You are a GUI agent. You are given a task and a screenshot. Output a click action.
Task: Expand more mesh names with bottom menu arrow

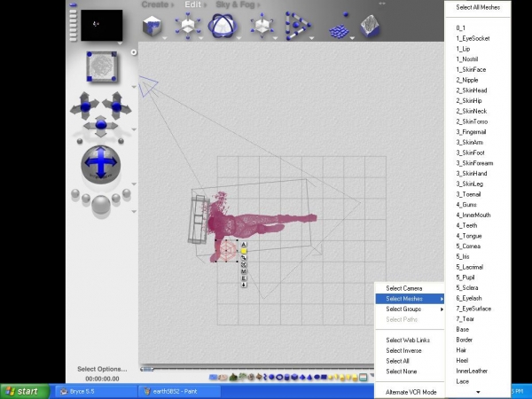(478, 392)
